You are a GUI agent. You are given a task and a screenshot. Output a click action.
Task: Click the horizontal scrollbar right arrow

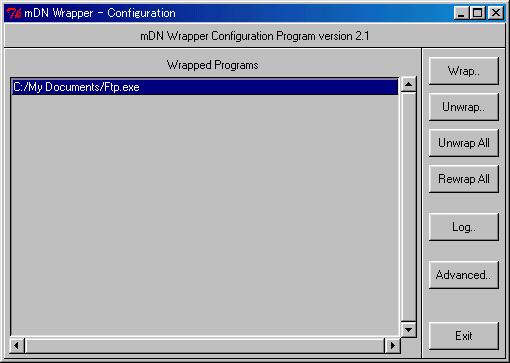392,345
